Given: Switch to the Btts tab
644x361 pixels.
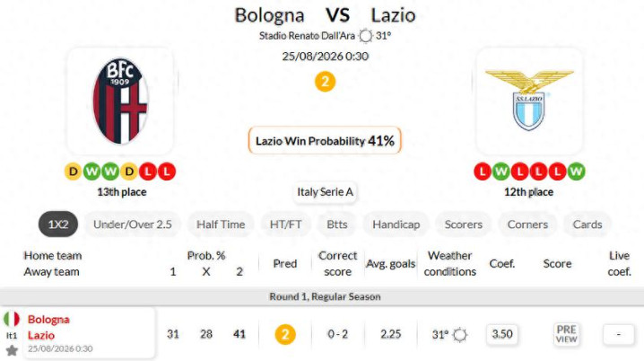Looking at the screenshot, I should (336, 225).
